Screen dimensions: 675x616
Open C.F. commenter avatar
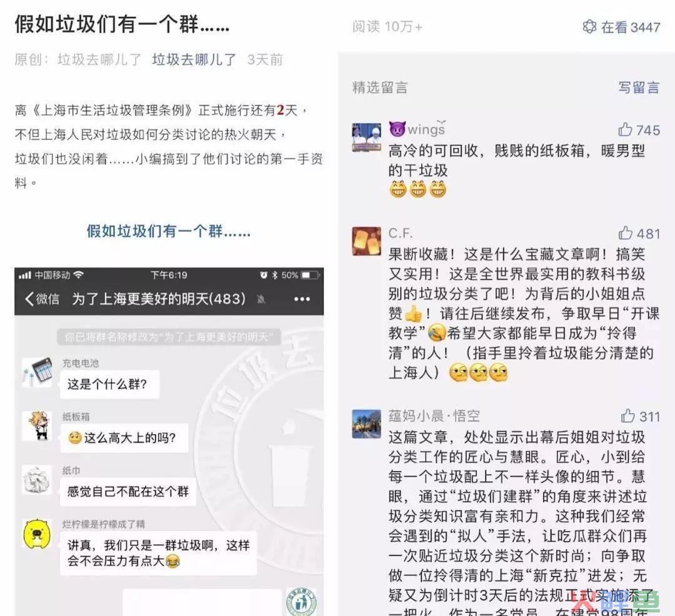(x=366, y=241)
